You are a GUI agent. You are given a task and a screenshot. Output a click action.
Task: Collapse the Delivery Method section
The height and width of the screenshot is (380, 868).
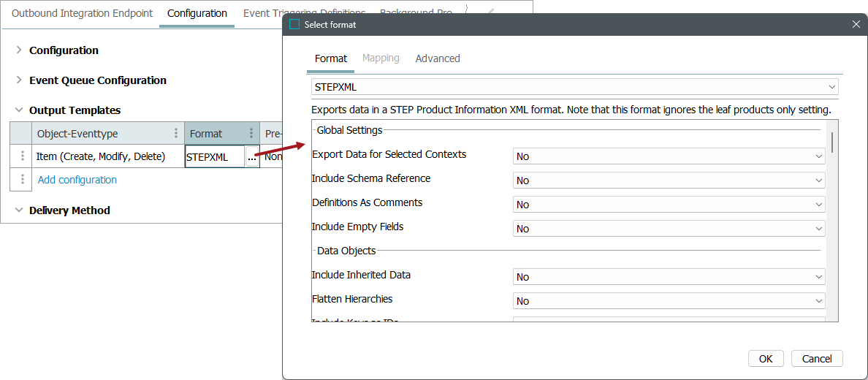pyautogui.click(x=19, y=210)
